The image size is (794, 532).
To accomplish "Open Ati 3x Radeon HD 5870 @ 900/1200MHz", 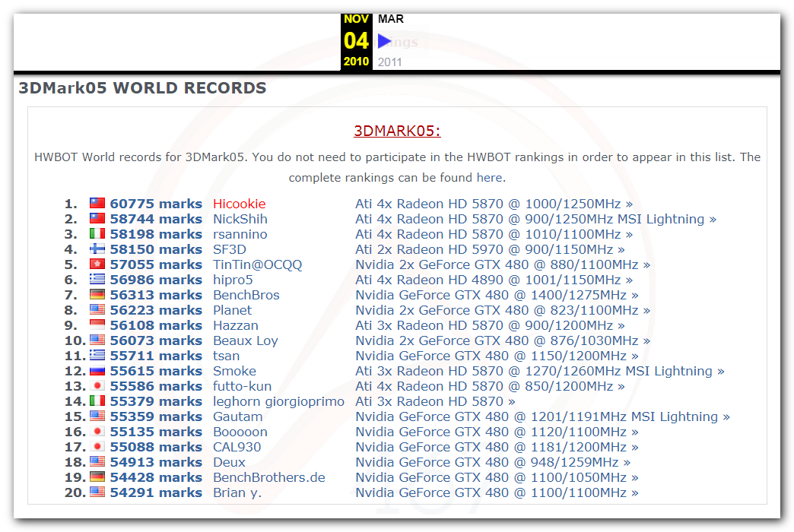I will [x=490, y=325].
